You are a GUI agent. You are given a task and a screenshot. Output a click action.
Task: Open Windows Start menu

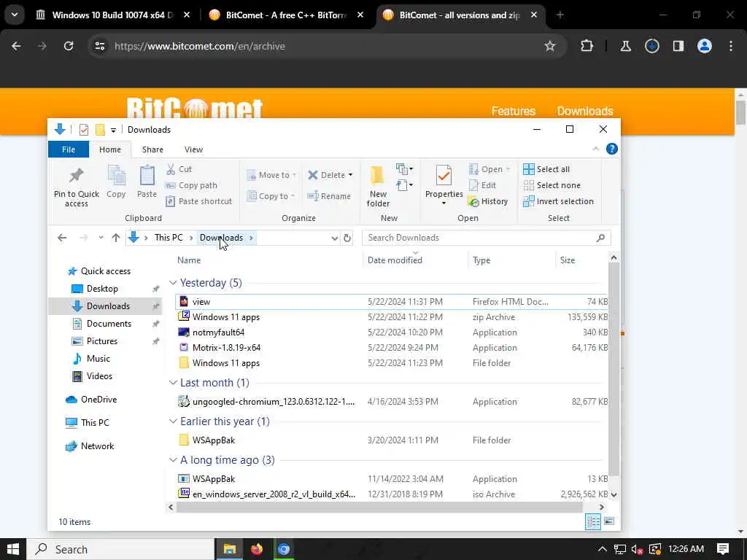[x=13, y=549]
